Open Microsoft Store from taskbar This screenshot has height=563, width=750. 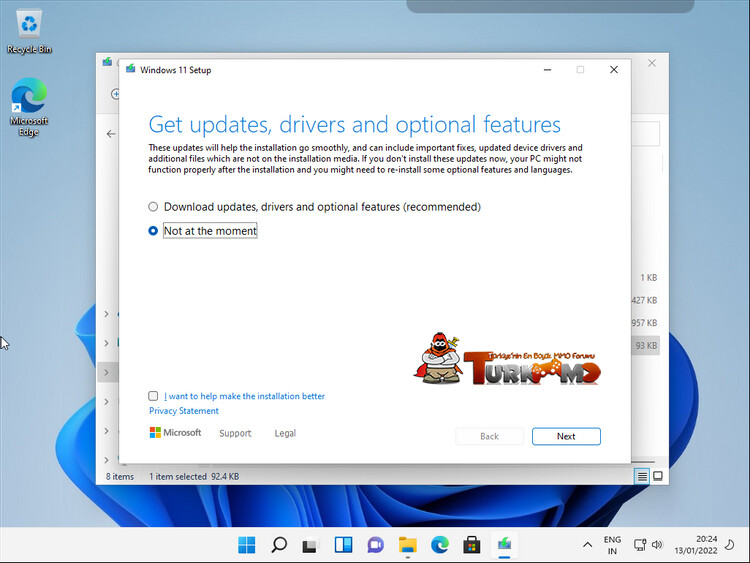pyautogui.click(x=472, y=544)
